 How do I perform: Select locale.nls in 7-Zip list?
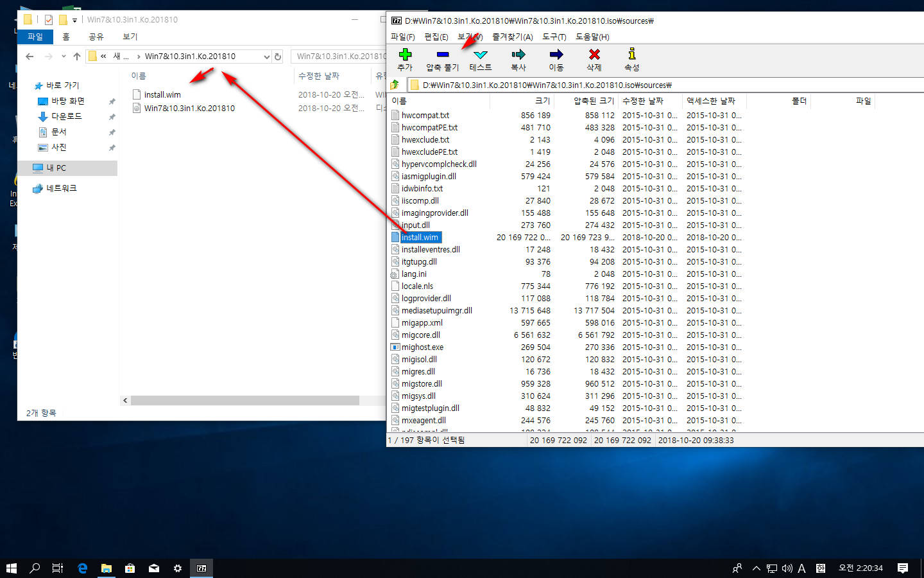(x=417, y=286)
